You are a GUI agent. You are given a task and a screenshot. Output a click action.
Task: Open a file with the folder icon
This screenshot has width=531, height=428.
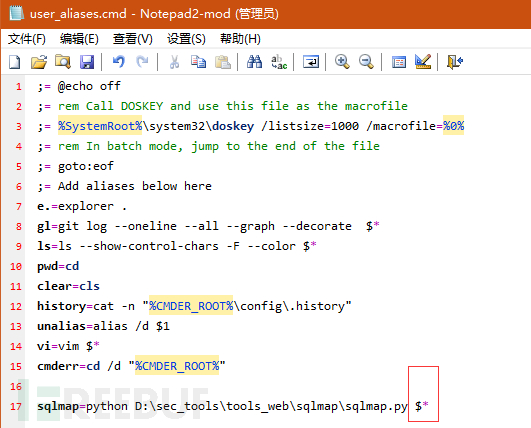pyautogui.click(x=39, y=62)
